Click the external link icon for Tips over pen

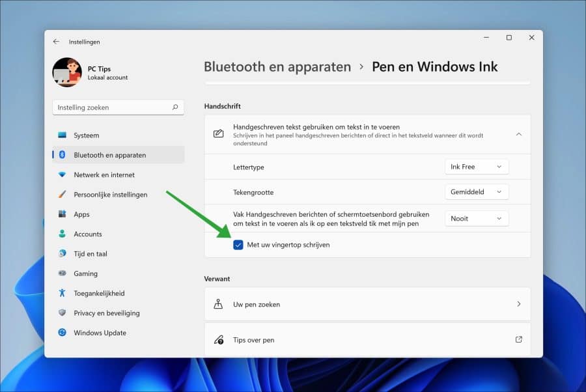click(x=519, y=339)
